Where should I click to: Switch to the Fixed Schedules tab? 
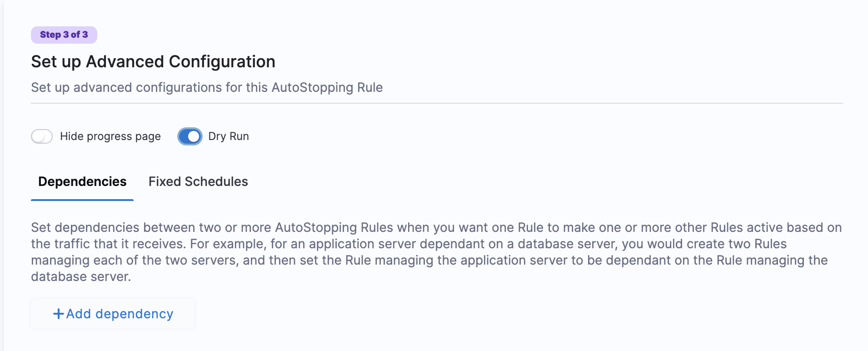pyautogui.click(x=198, y=181)
